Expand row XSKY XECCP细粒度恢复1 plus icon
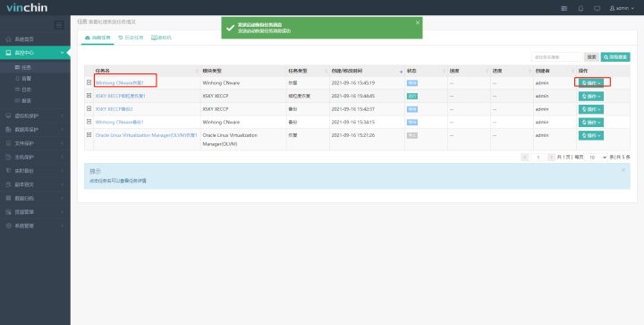Screen dimensions: 644x325 point(89,95)
